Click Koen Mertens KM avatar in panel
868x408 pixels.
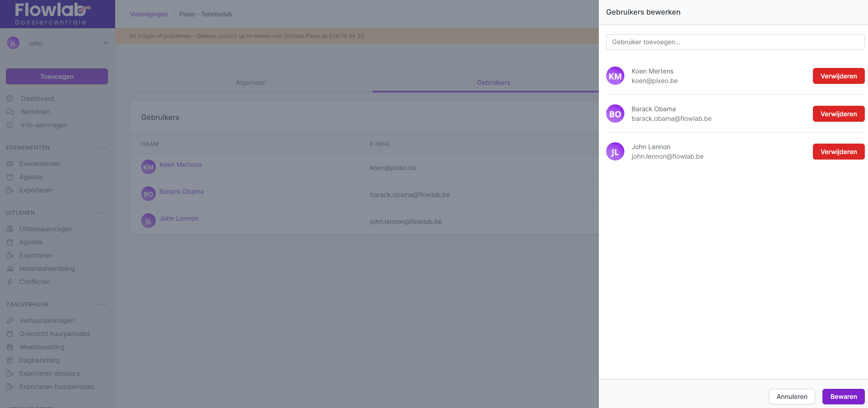615,76
